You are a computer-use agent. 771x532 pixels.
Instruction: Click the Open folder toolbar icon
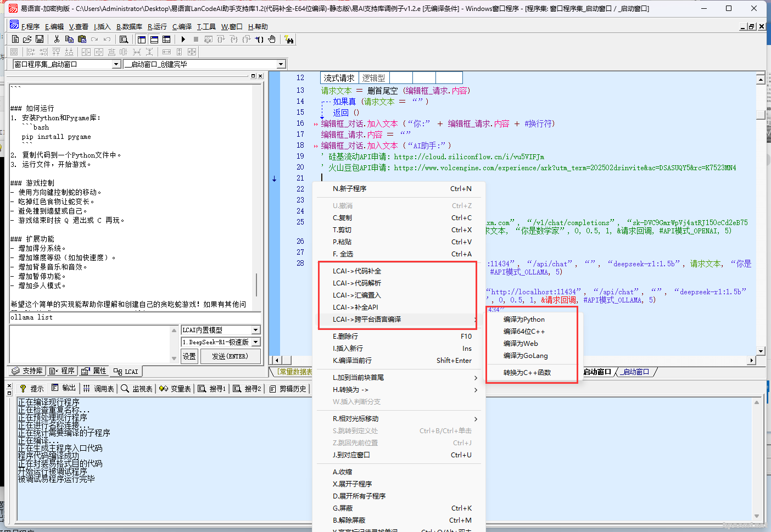pos(27,40)
